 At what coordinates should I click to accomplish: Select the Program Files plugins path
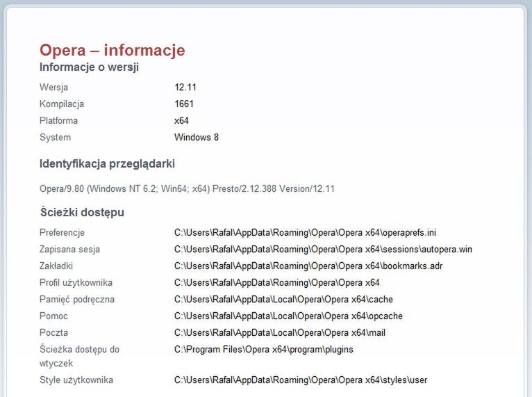[x=264, y=350]
